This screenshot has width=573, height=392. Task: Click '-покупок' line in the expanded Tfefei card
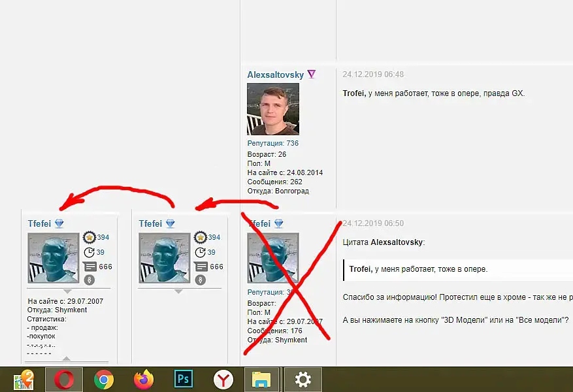[x=41, y=336]
